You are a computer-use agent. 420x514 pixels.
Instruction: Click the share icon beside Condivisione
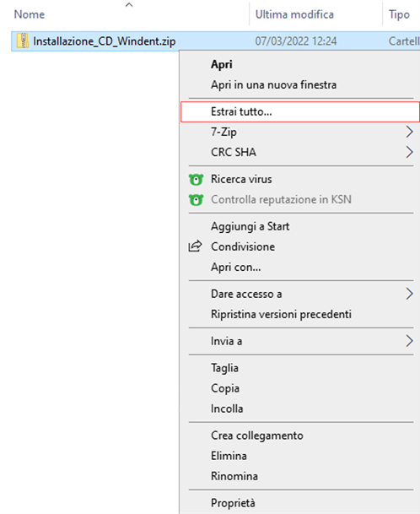click(196, 246)
